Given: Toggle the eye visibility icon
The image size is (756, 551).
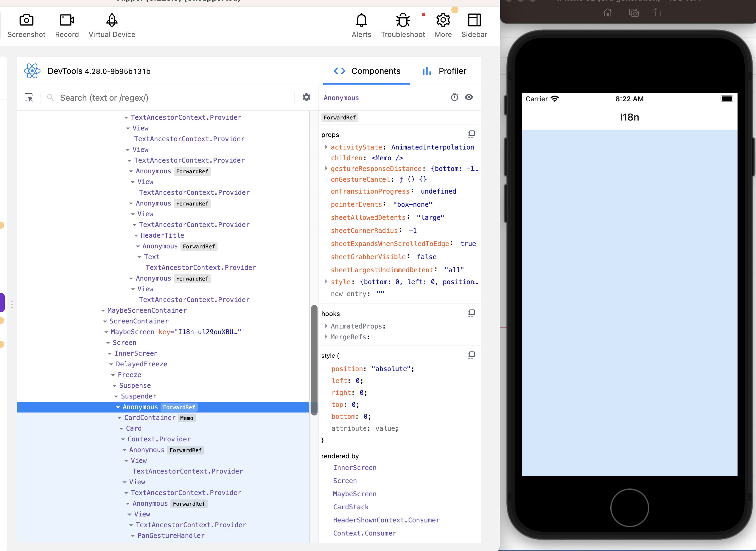Looking at the screenshot, I should (469, 97).
